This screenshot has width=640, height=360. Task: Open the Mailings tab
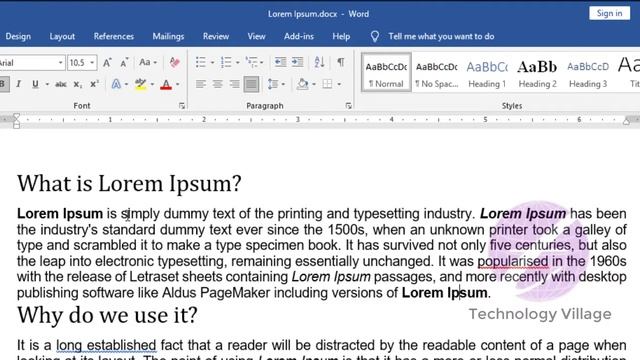coord(168,36)
